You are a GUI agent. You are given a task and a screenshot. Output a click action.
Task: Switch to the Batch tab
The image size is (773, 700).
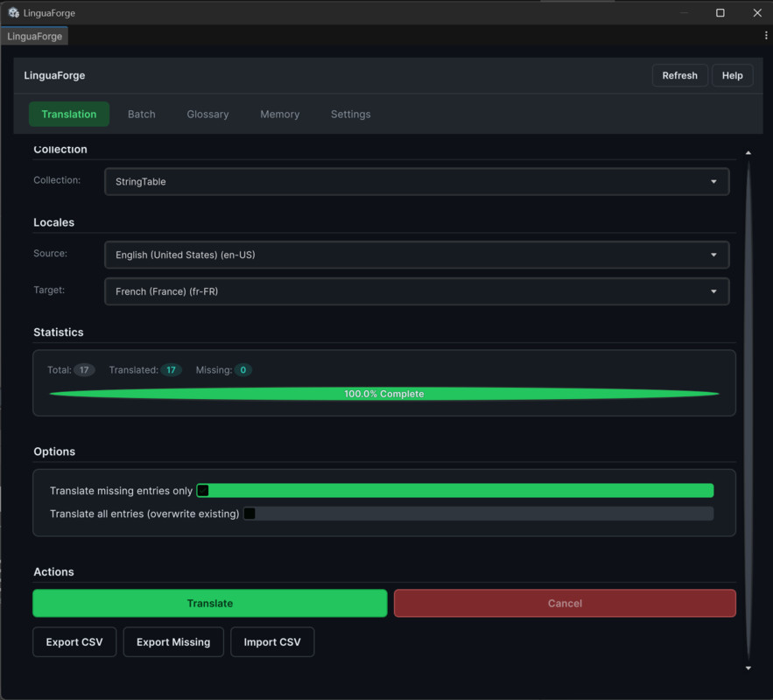coord(141,114)
